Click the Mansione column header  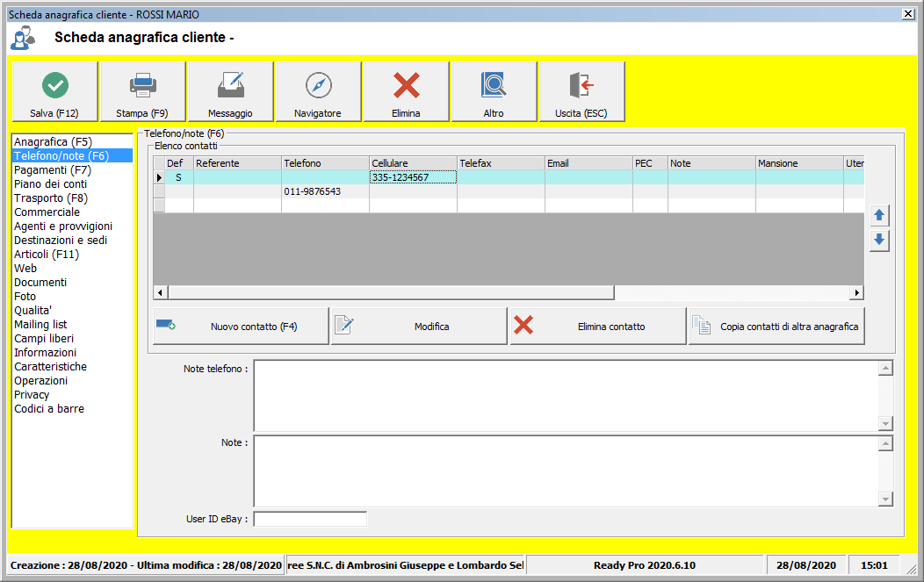point(799,163)
